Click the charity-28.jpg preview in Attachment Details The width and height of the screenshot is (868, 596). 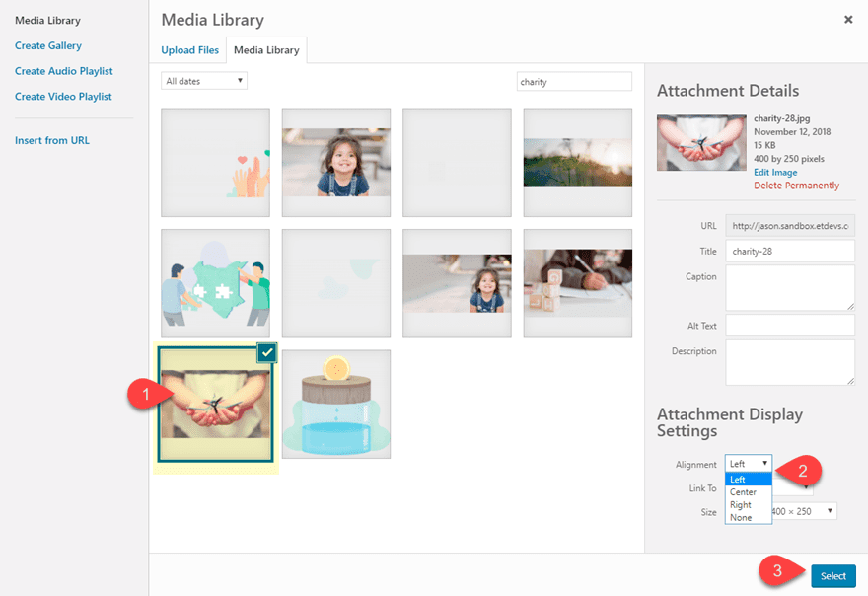point(700,142)
